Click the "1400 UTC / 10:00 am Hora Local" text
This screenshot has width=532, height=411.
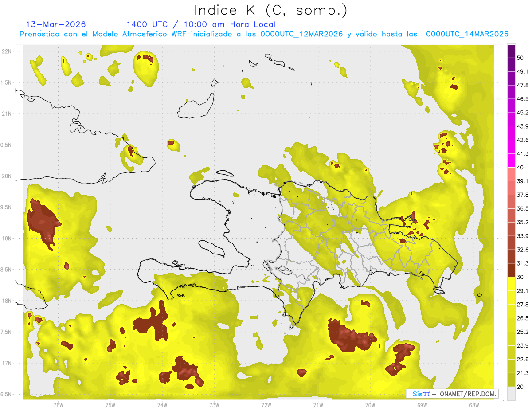click(x=201, y=24)
